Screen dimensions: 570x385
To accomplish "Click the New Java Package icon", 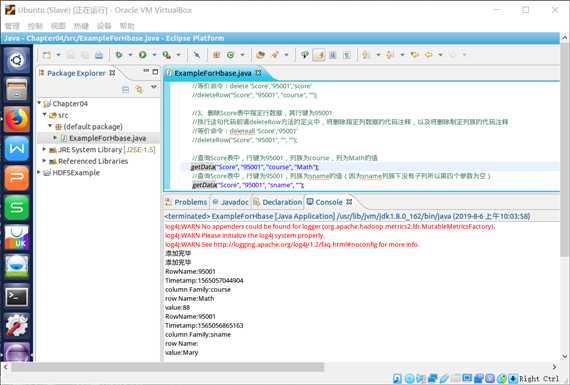I will coord(217,55).
